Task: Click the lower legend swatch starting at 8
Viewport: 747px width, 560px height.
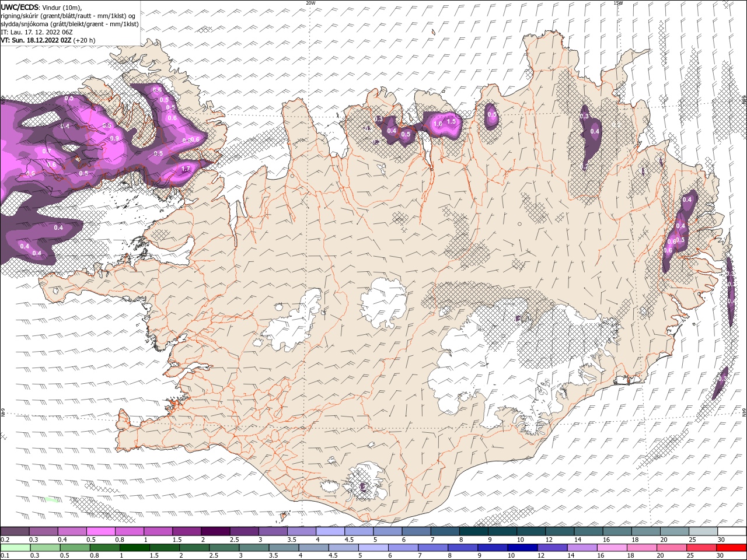Action: pos(462,548)
